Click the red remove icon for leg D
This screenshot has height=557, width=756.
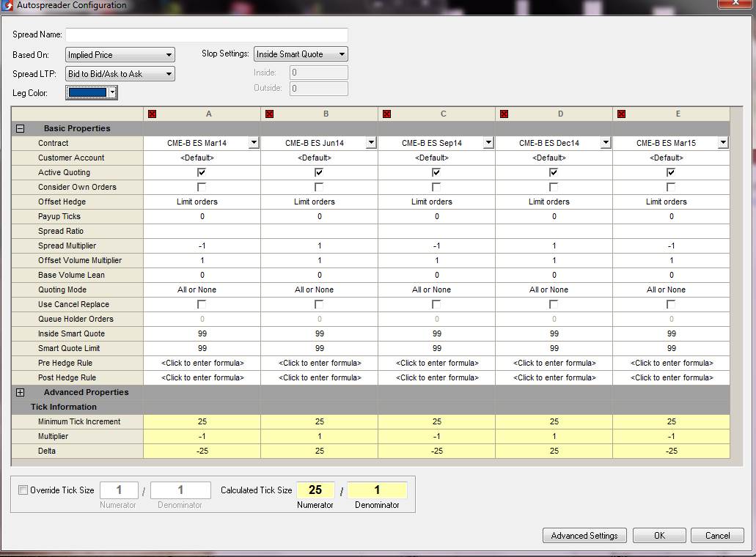(504, 114)
